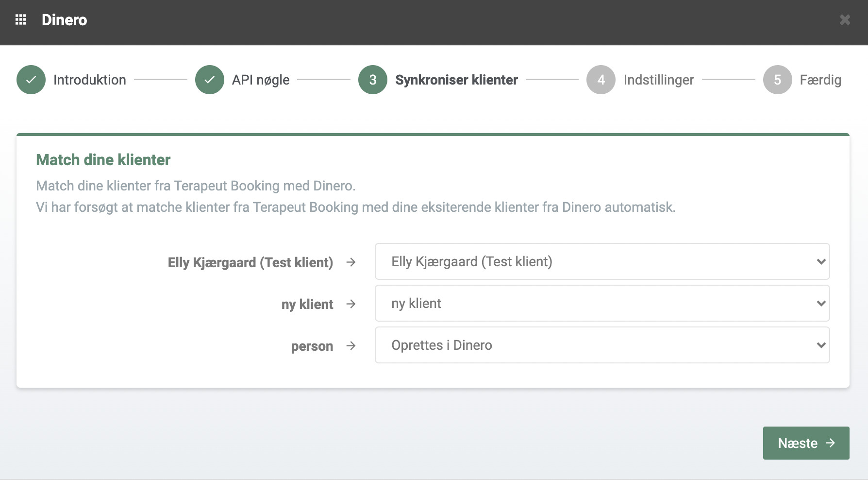Click the arrow icon next to the bold ny klient label
Image resolution: width=868 pixels, height=480 pixels.
point(351,304)
